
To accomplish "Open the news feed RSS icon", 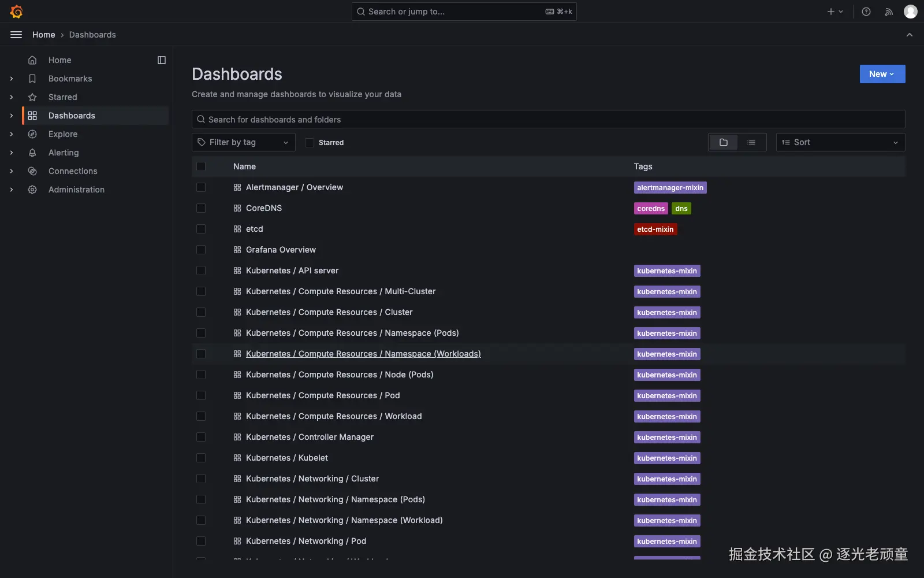I will [889, 12].
